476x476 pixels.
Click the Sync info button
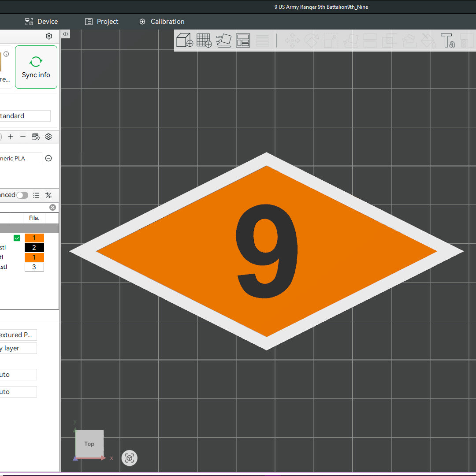tap(36, 67)
